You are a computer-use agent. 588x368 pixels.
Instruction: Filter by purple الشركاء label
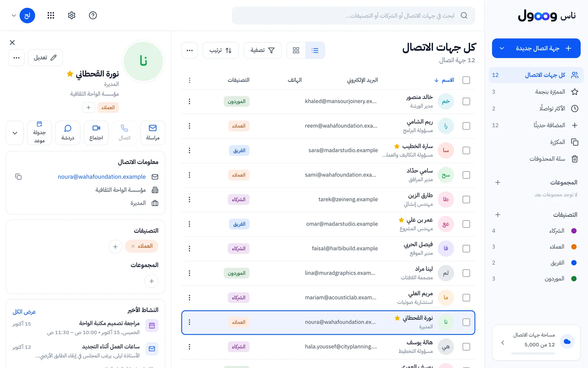(x=536, y=231)
